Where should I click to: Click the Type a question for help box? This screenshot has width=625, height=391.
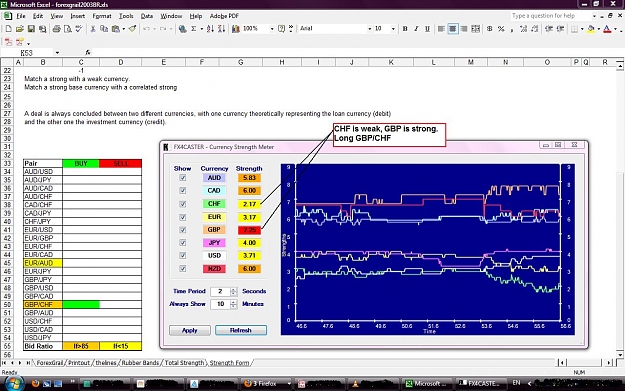[554, 16]
